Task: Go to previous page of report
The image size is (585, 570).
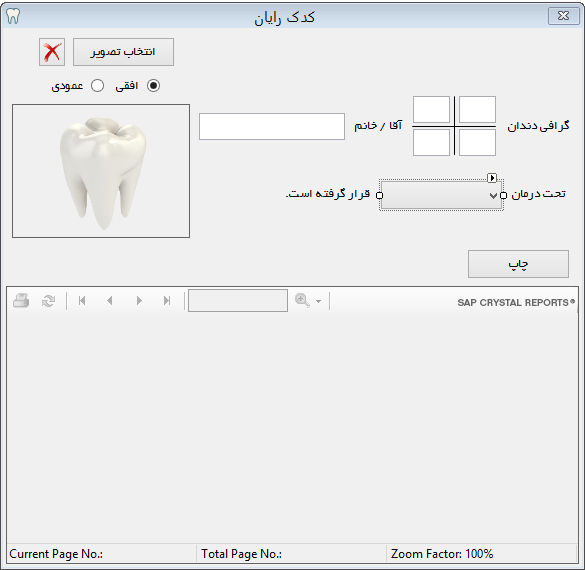Action: [110, 301]
